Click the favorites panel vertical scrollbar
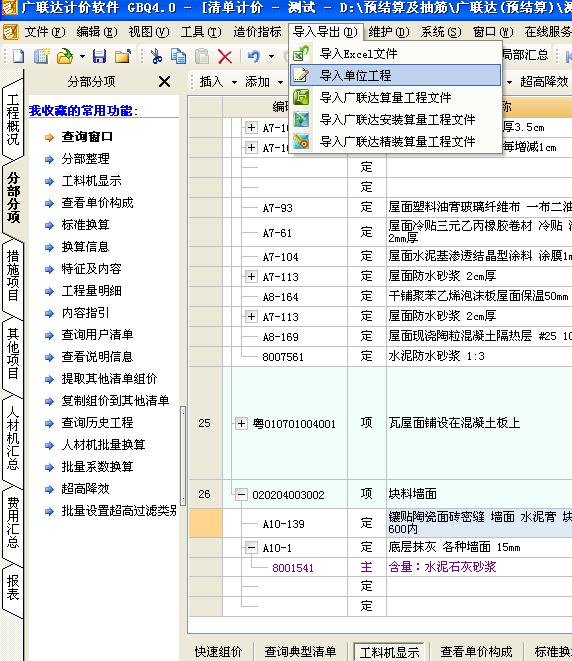The height and width of the screenshot is (661, 572). click(183, 455)
